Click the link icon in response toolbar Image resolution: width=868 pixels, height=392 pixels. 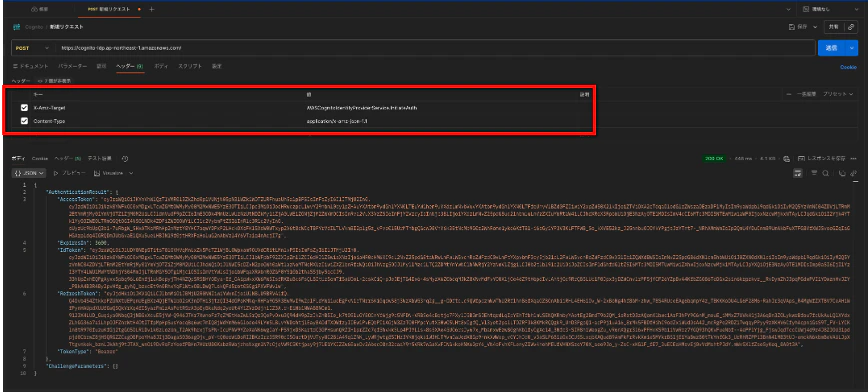[854, 173]
